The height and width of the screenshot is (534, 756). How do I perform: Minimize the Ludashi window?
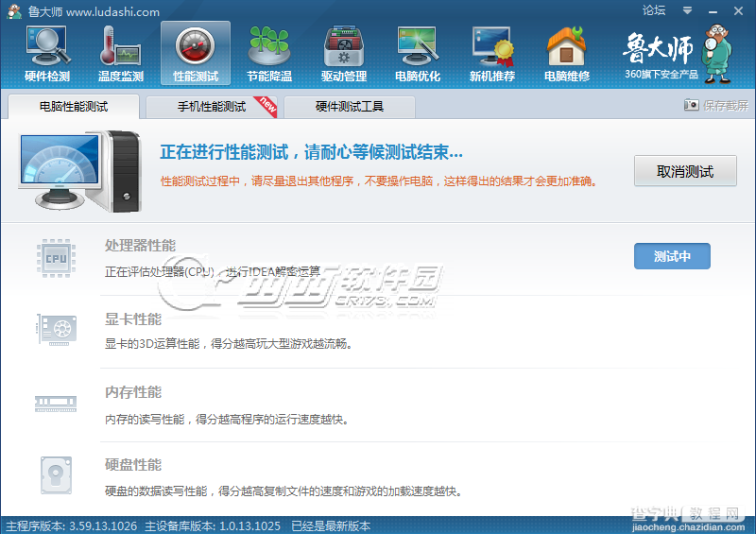[713, 10]
